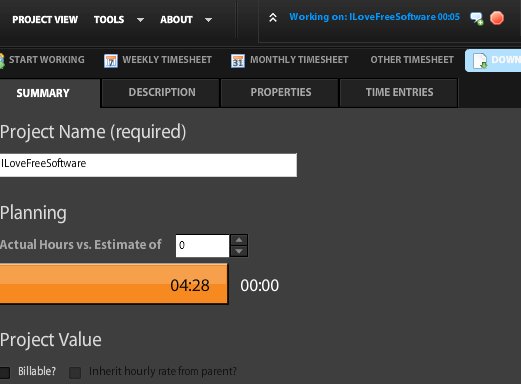
Task: Click Other Timesheet button
Action: pyautogui.click(x=412, y=60)
